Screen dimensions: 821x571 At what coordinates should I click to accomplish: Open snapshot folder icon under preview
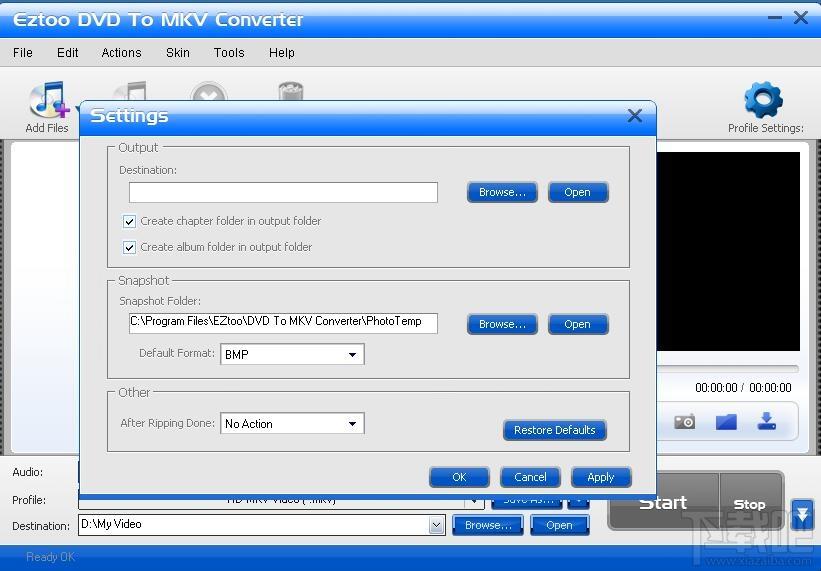click(x=726, y=421)
